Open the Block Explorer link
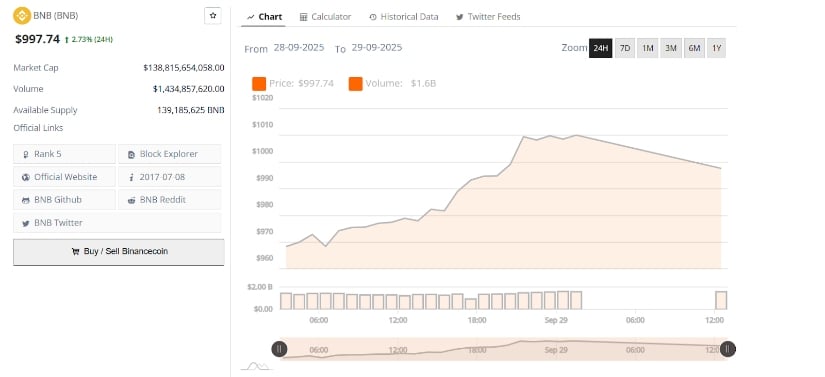The width and height of the screenshot is (825, 377). coord(169,154)
